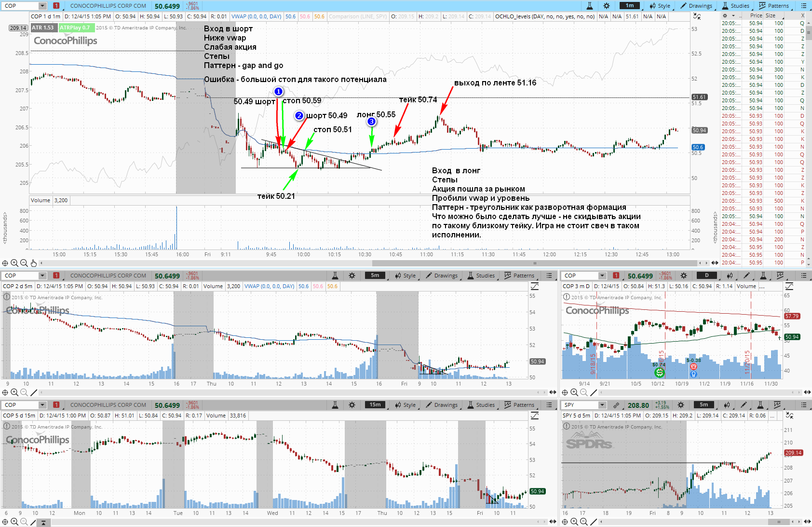Image resolution: width=812 pixels, height=527 pixels.
Task: Click the Size column header in Time and Sales
Action: [771, 15]
